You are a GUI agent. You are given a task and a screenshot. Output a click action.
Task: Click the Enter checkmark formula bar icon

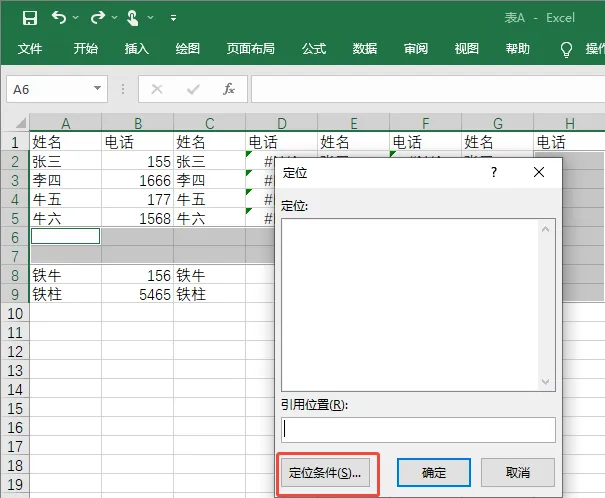[193, 89]
